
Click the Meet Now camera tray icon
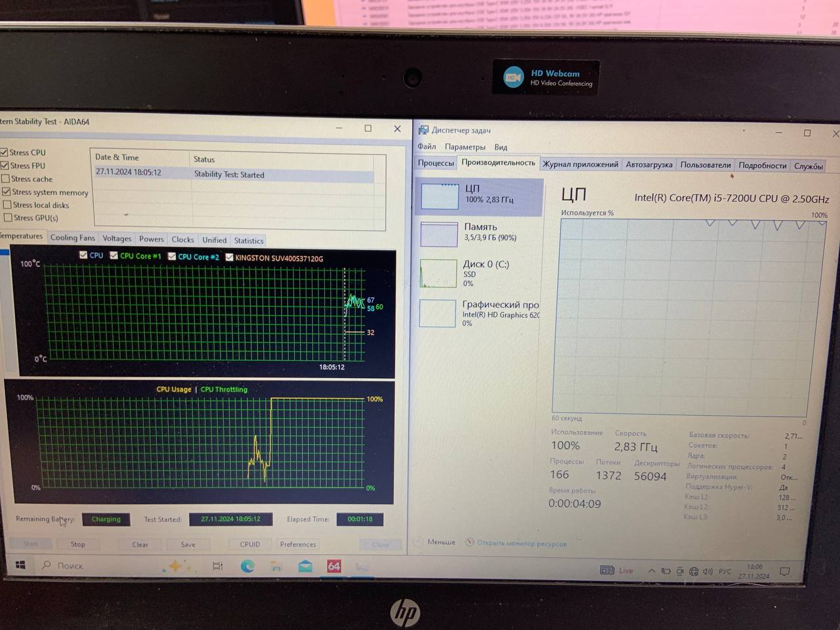tap(680, 571)
